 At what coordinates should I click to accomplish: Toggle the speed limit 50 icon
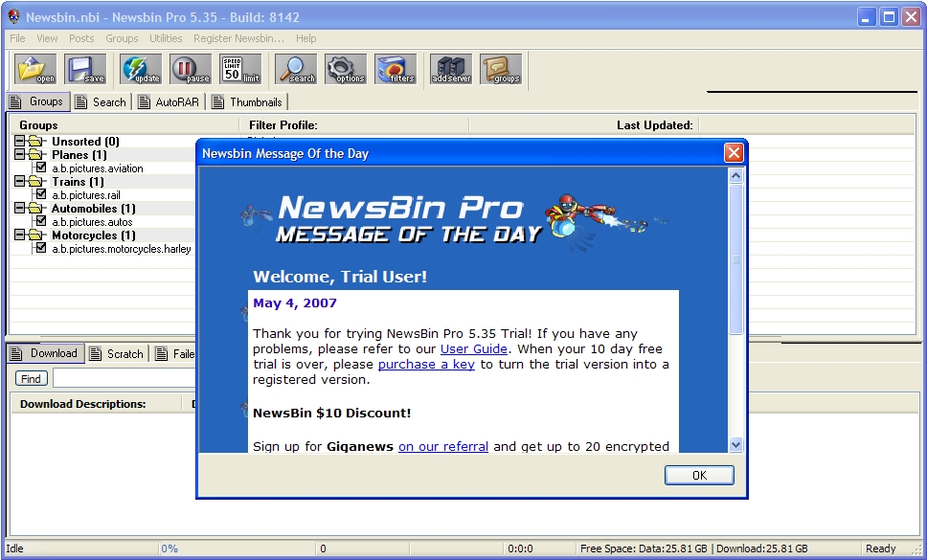pyautogui.click(x=240, y=69)
